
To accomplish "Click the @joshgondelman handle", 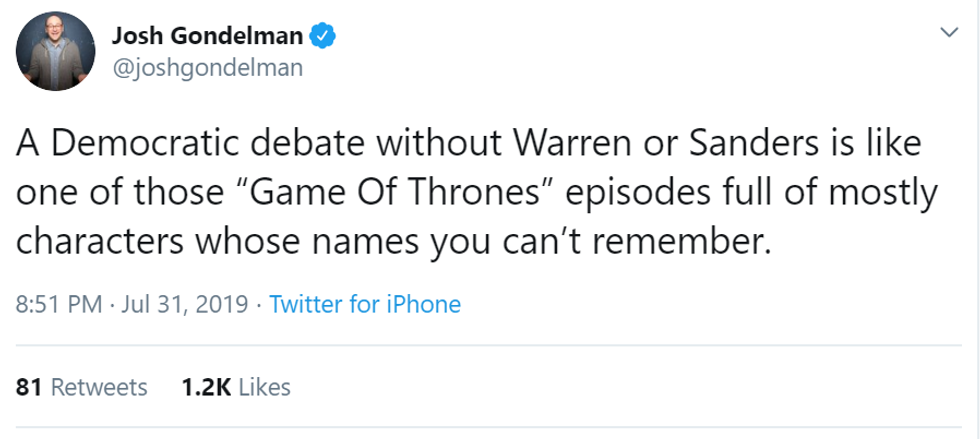I will coord(207,68).
